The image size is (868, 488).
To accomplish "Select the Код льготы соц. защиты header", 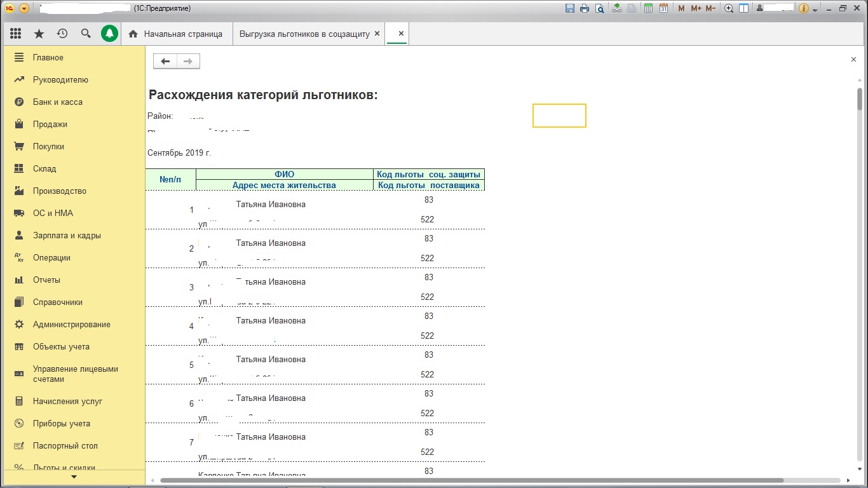I will tap(429, 175).
